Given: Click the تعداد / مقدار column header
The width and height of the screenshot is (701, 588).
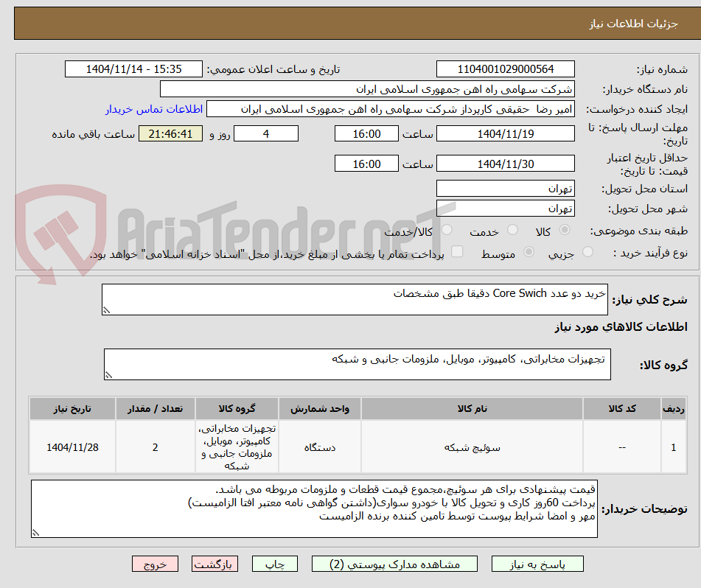Looking at the screenshot, I should pyautogui.click(x=155, y=408).
